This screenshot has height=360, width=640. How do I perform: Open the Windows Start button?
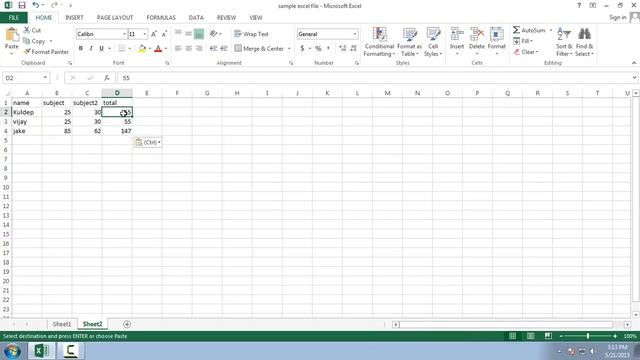click(x=12, y=351)
